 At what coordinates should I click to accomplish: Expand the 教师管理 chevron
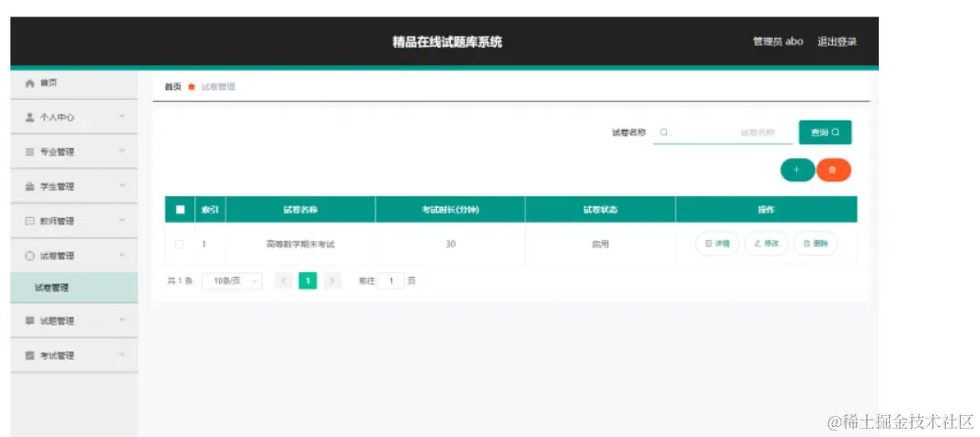point(122,221)
